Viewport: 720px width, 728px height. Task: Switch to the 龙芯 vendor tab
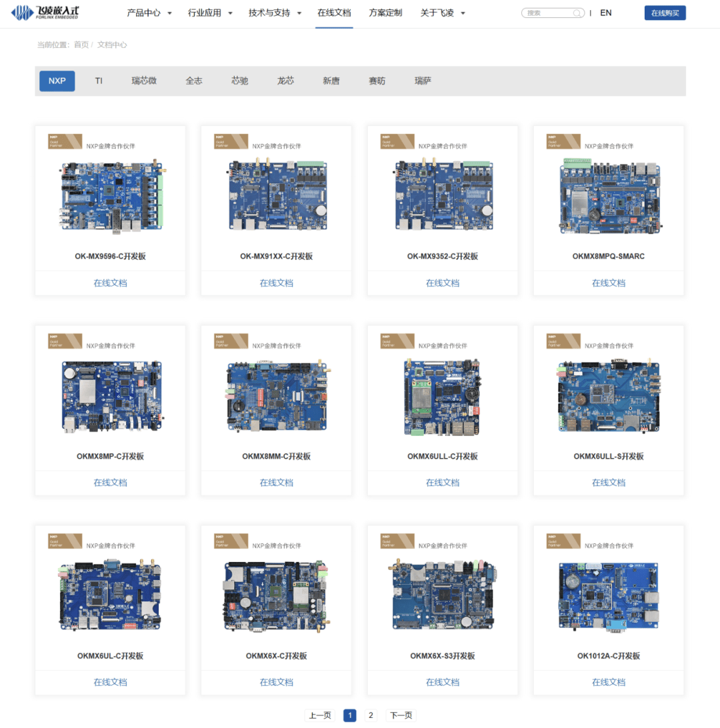tap(285, 81)
